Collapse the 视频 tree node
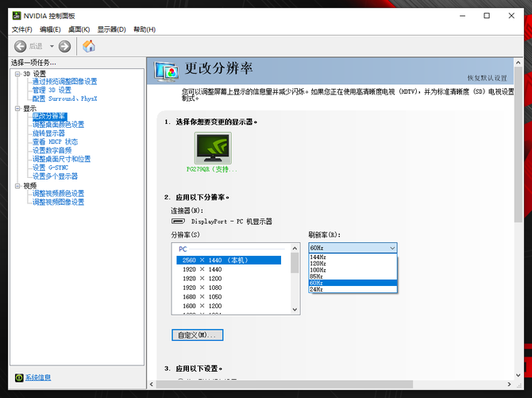 click(x=17, y=186)
